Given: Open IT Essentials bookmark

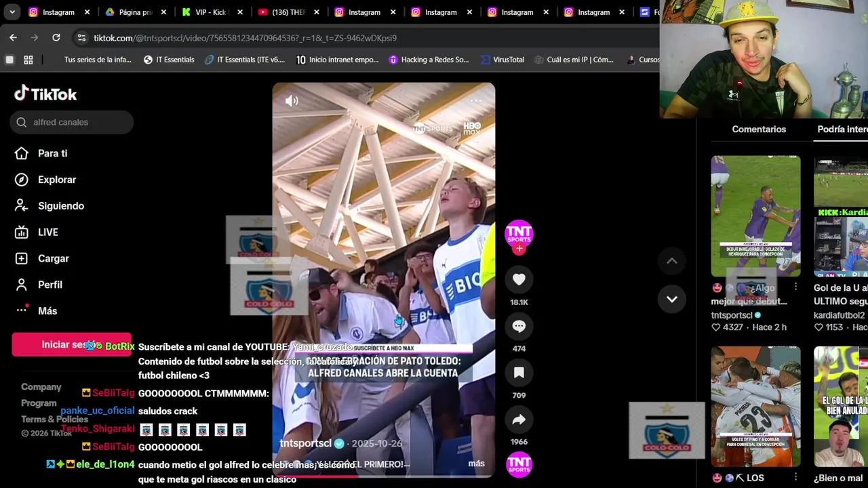Looking at the screenshot, I should tap(169, 60).
